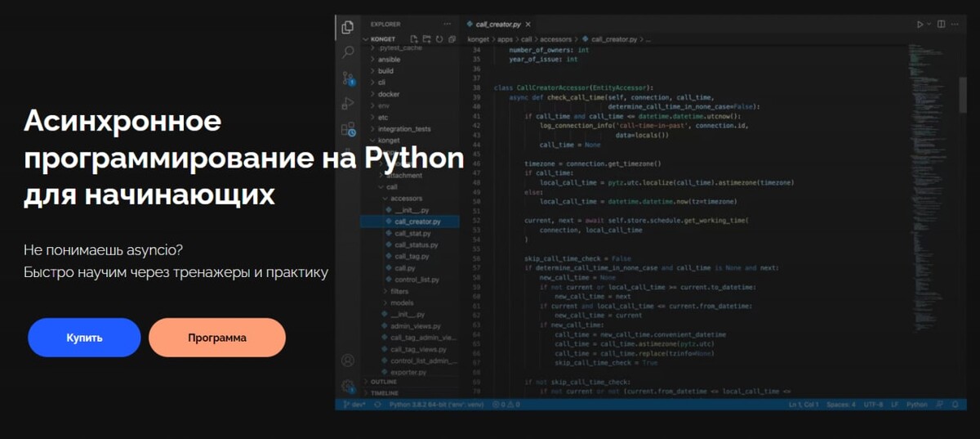Click the Программа button

click(217, 338)
